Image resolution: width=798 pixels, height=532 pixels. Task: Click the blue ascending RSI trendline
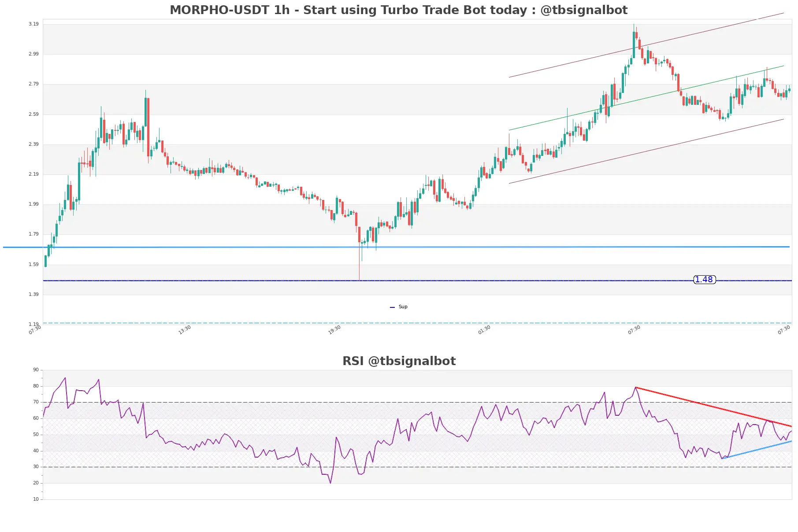(x=757, y=450)
